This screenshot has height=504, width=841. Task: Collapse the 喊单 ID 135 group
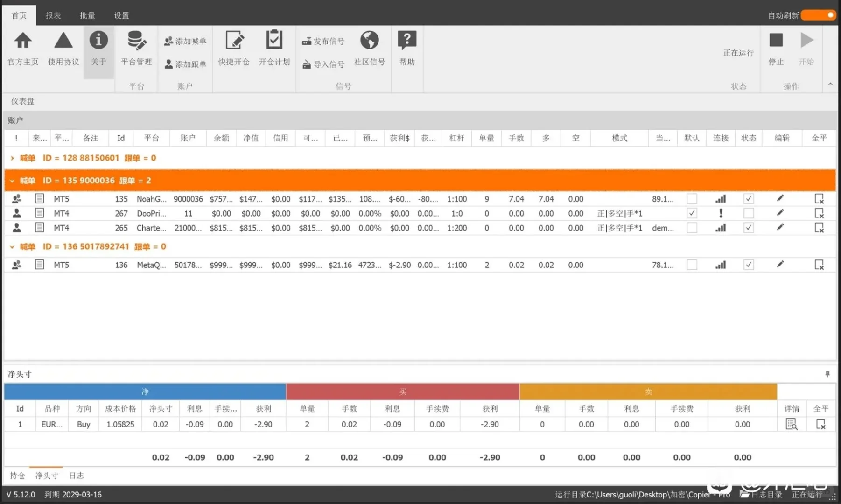click(12, 181)
